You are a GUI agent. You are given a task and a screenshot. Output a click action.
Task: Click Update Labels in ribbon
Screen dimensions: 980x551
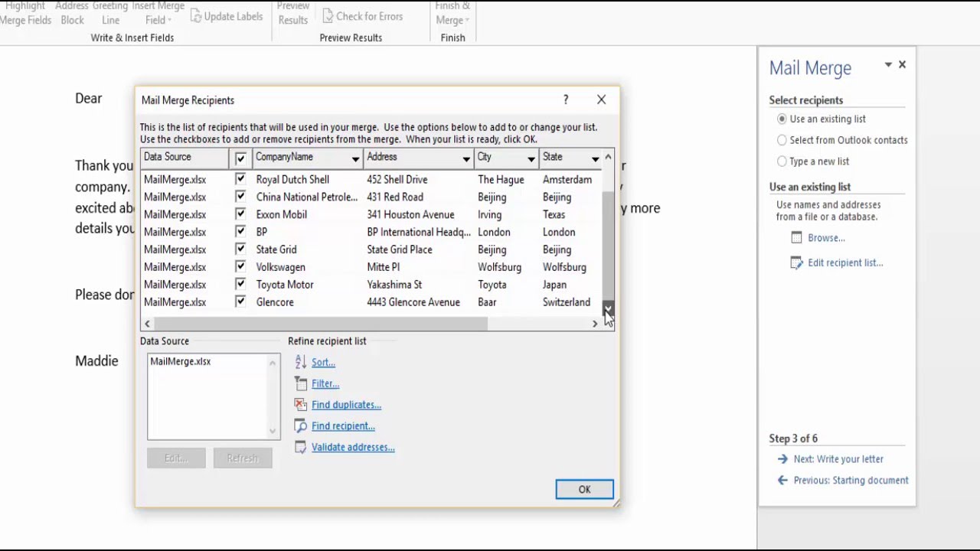[x=226, y=16]
